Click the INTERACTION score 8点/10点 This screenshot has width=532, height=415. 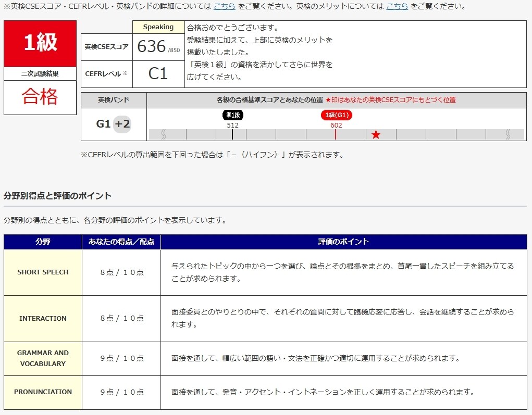pyautogui.click(x=122, y=318)
